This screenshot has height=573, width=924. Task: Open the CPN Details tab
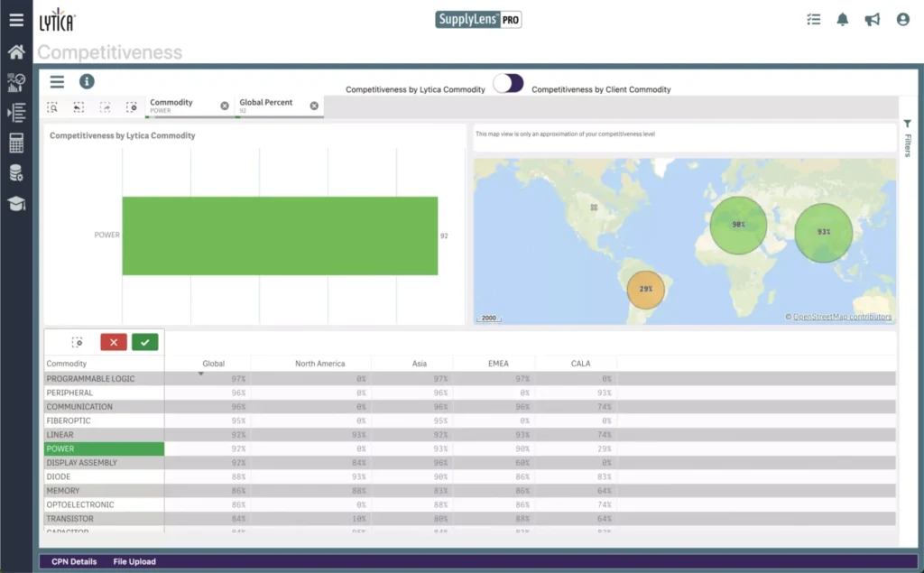coord(74,561)
